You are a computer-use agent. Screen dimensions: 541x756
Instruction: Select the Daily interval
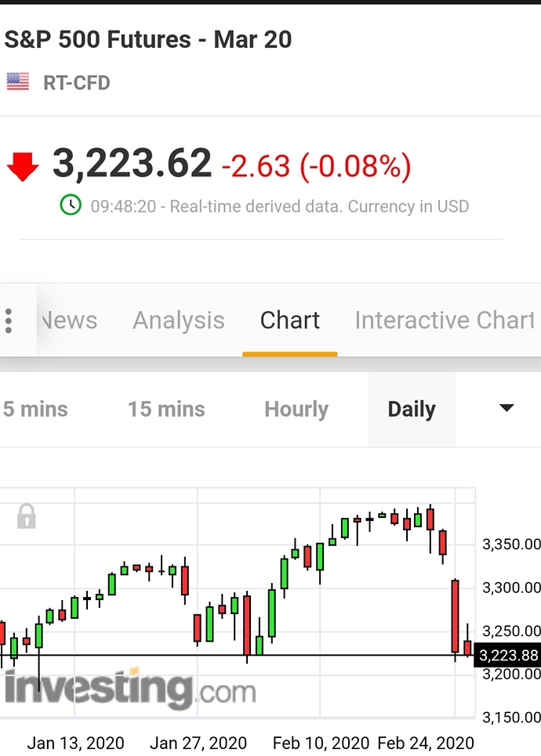point(412,410)
